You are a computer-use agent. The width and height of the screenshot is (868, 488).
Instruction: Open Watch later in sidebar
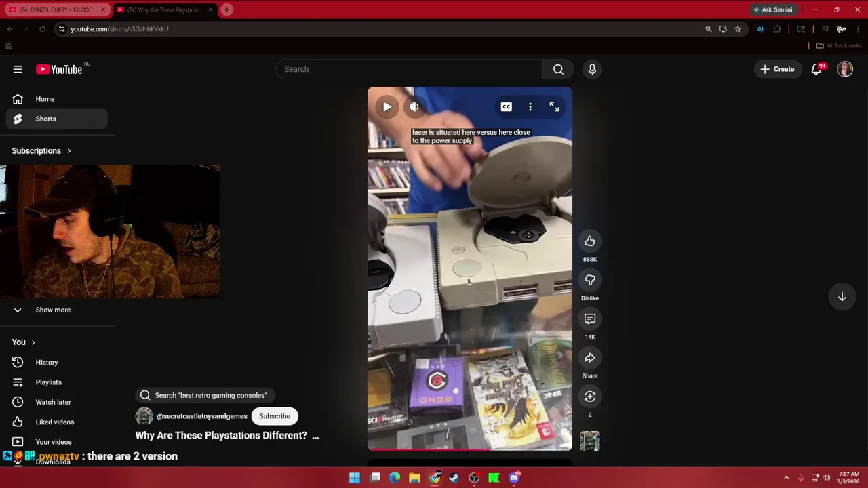(x=57, y=402)
